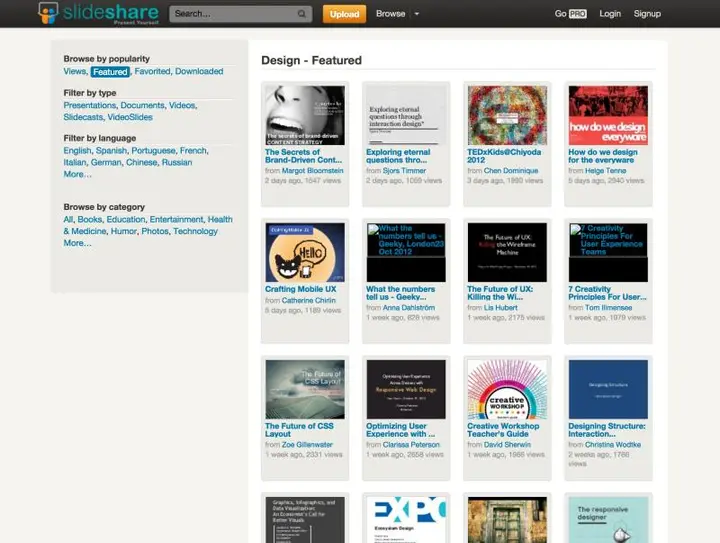The image size is (720, 543).
Task: Click Optimizing User Experience title link
Action: point(400,430)
